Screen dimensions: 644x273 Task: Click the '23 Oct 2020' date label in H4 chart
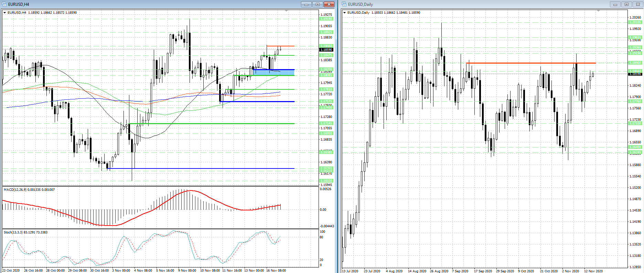[x=11, y=271]
